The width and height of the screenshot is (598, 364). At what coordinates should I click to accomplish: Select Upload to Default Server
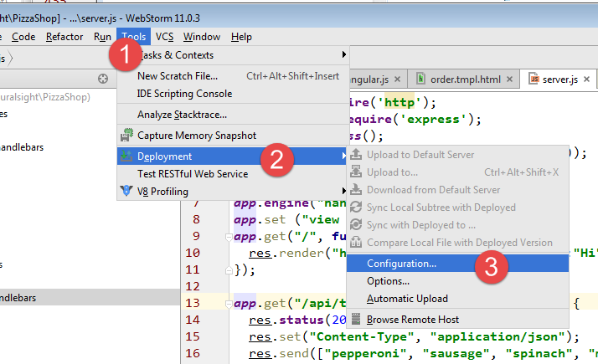point(457,155)
